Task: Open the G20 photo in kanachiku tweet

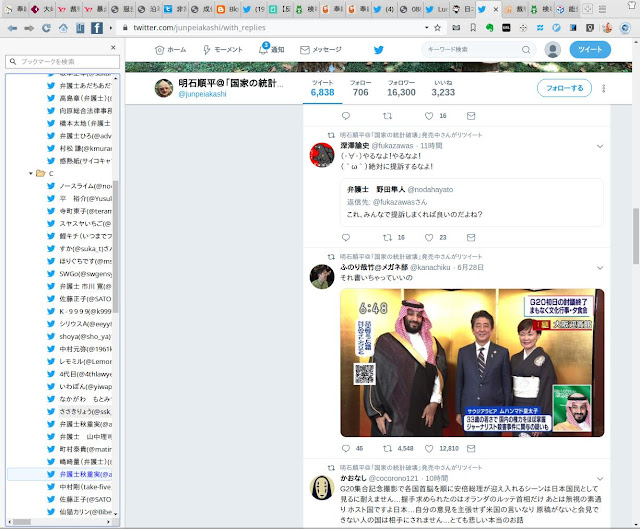Action: (472, 363)
